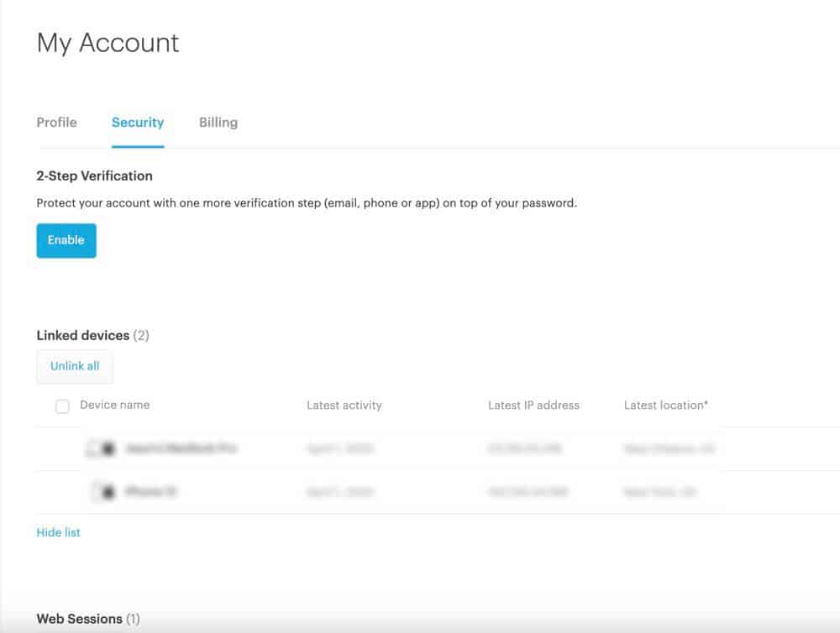Click the 2-Step Verification heading

pos(94,175)
